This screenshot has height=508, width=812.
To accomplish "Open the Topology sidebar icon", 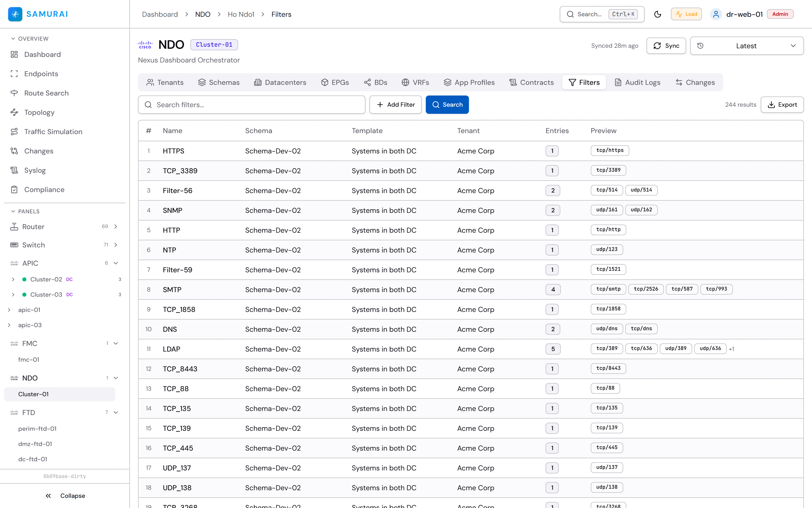I will coord(14,112).
